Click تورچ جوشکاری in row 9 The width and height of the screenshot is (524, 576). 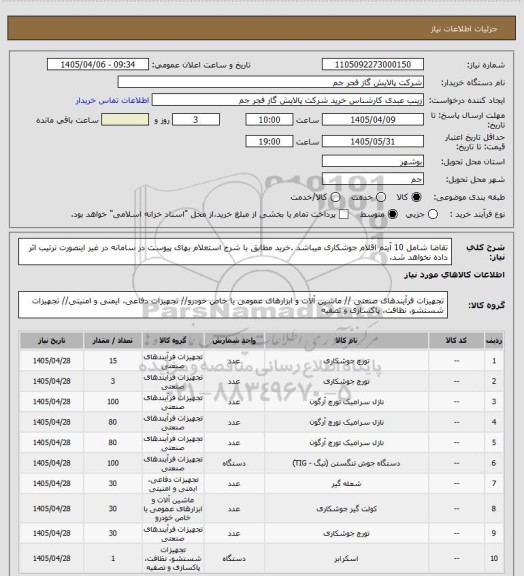346,533
